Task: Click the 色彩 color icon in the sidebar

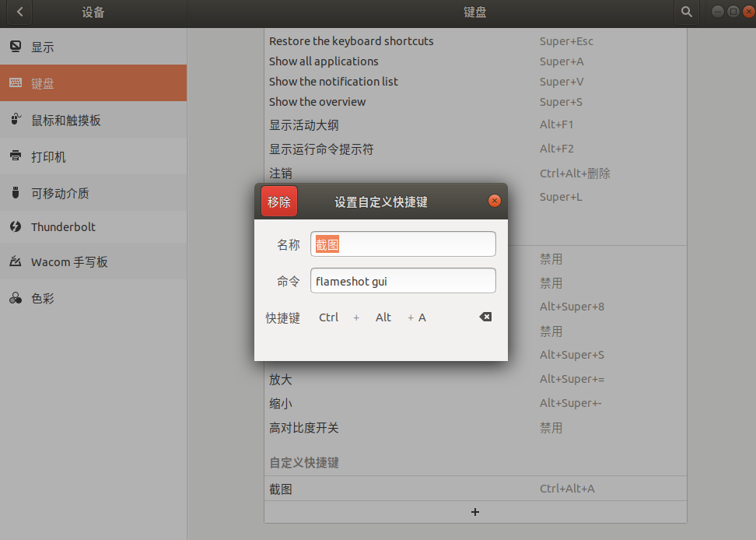Action: (16, 298)
